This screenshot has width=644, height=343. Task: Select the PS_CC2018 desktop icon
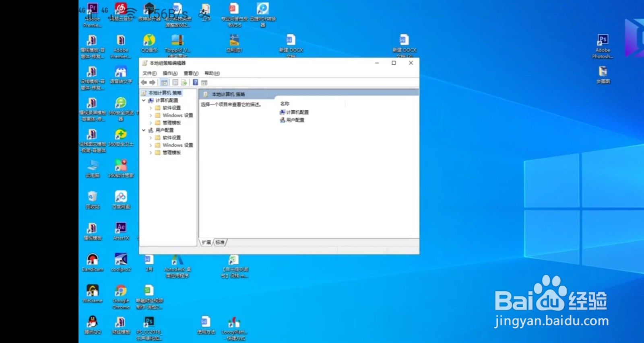click(x=149, y=329)
